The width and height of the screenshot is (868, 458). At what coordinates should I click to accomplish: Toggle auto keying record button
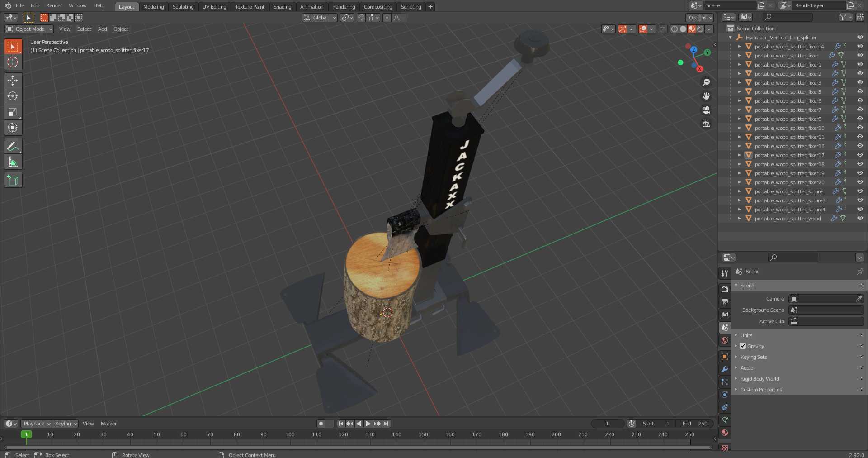(321, 424)
